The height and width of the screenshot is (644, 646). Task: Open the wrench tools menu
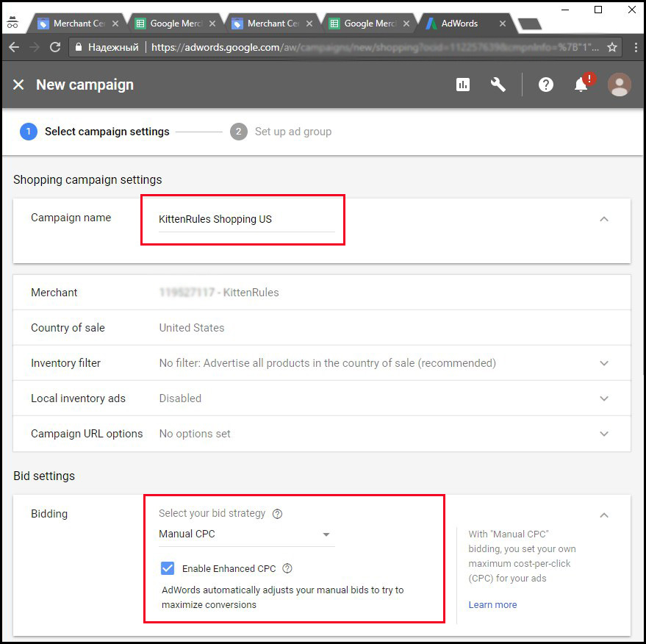click(x=498, y=85)
